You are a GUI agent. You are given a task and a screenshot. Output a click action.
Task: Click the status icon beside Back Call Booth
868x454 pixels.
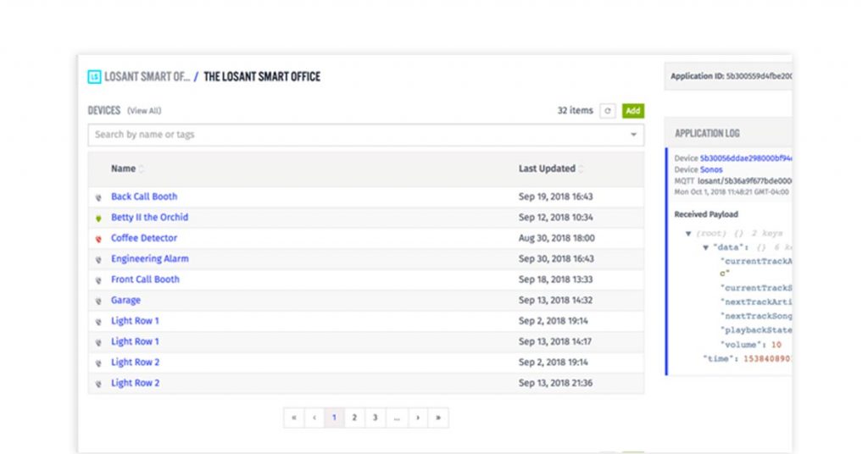(x=98, y=197)
